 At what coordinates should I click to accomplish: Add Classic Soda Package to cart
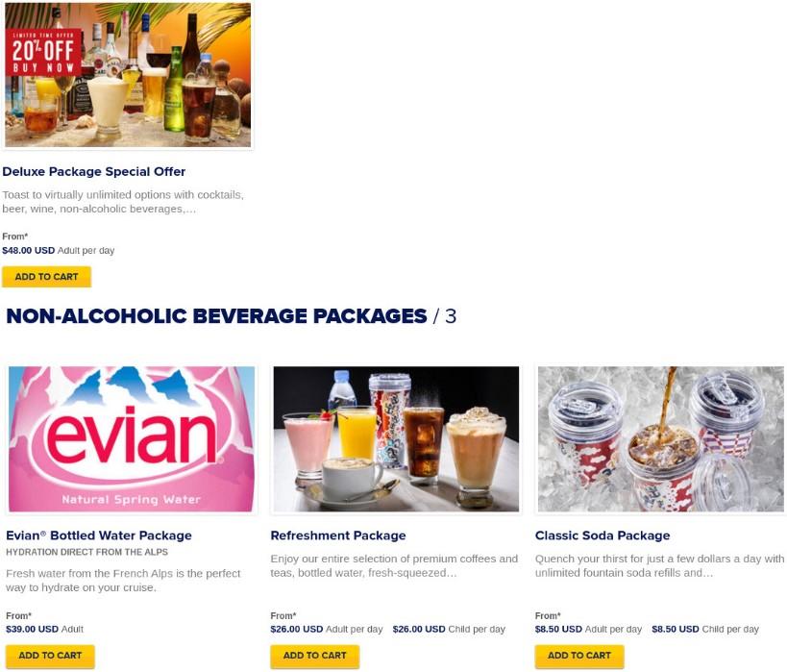(x=579, y=656)
